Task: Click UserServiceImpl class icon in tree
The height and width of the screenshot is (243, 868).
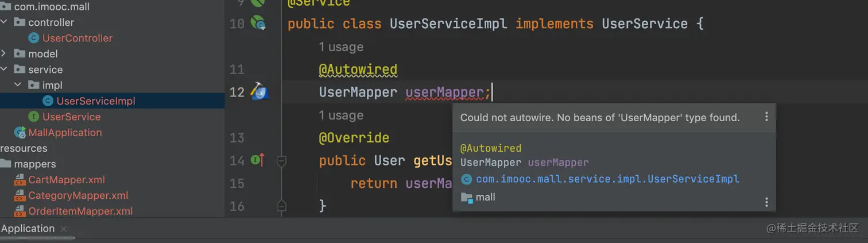Action: [x=48, y=101]
